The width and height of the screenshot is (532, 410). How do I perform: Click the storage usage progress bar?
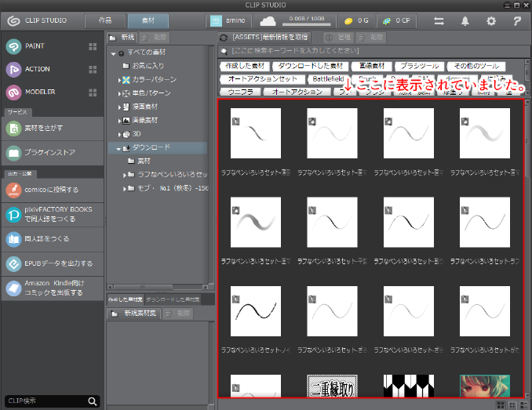(x=317, y=24)
